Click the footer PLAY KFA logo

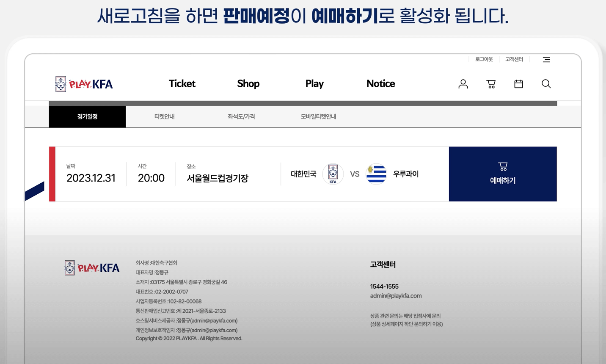tap(92, 267)
